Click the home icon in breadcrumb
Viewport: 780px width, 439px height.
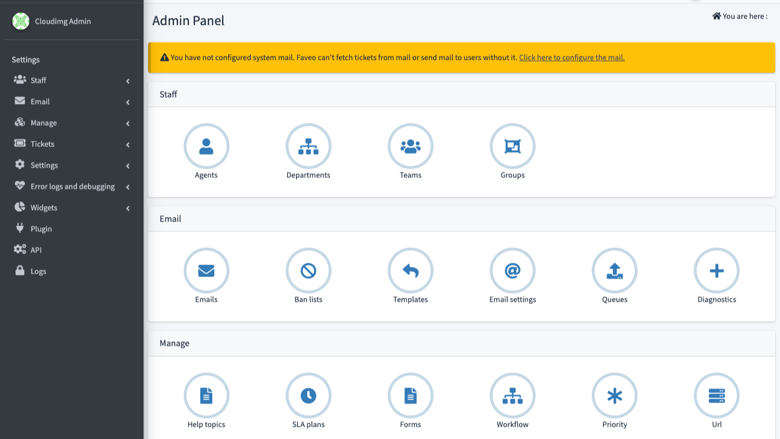tap(716, 16)
